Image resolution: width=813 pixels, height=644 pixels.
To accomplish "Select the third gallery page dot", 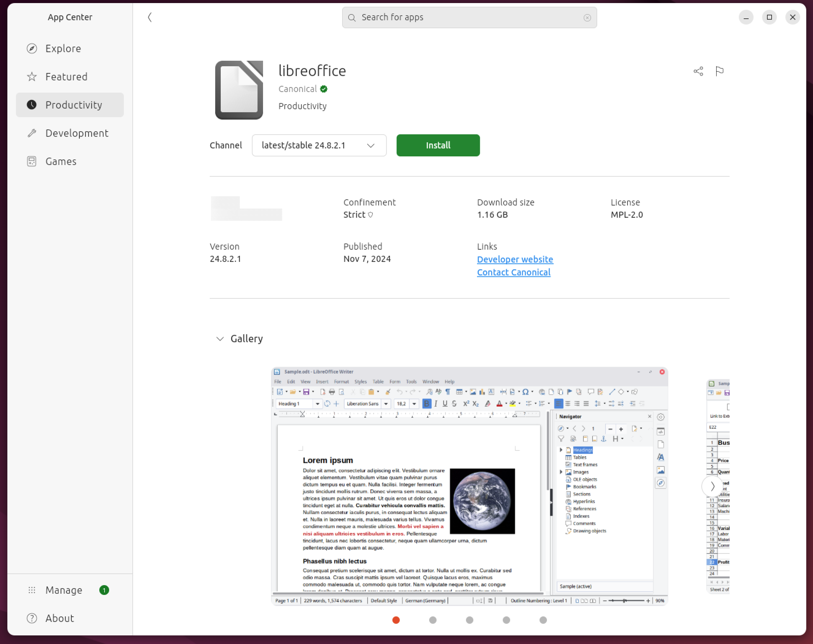I will pyautogui.click(x=469, y=620).
